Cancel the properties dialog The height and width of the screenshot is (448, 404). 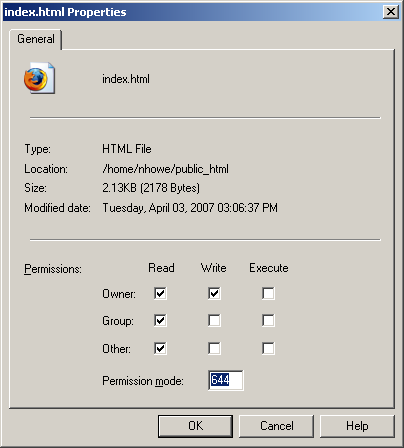point(276,426)
